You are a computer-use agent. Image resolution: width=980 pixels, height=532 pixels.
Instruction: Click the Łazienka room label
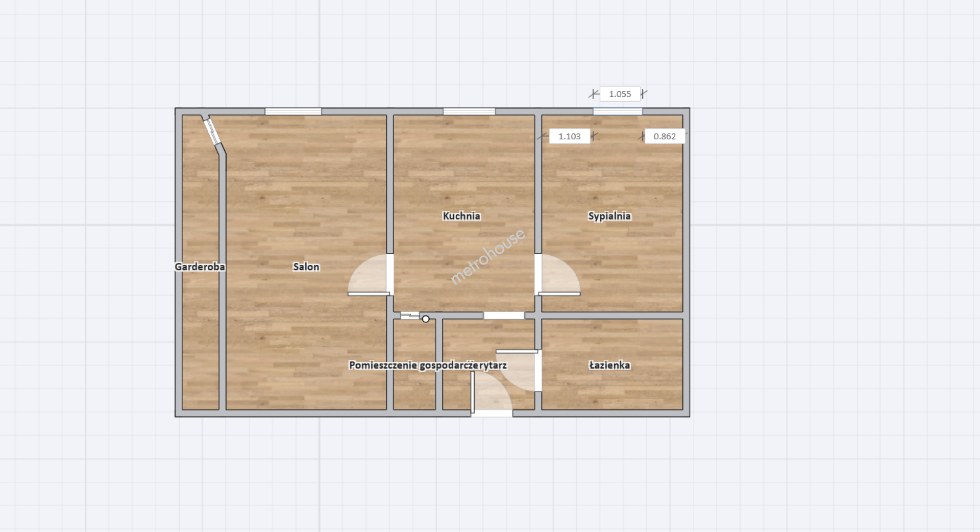[609, 365]
